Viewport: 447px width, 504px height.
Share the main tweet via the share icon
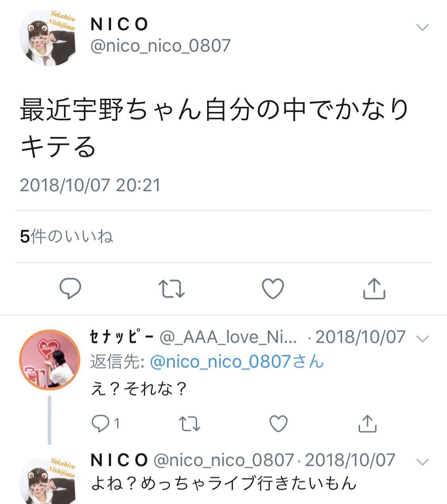coord(374,288)
